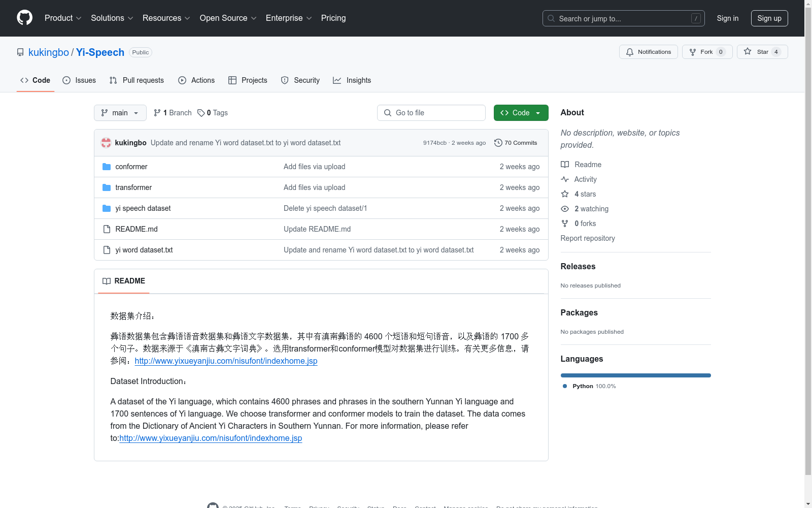Click the README book icon in the header
Viewport: 812px width, 508px height.
(x=107, y=281)
